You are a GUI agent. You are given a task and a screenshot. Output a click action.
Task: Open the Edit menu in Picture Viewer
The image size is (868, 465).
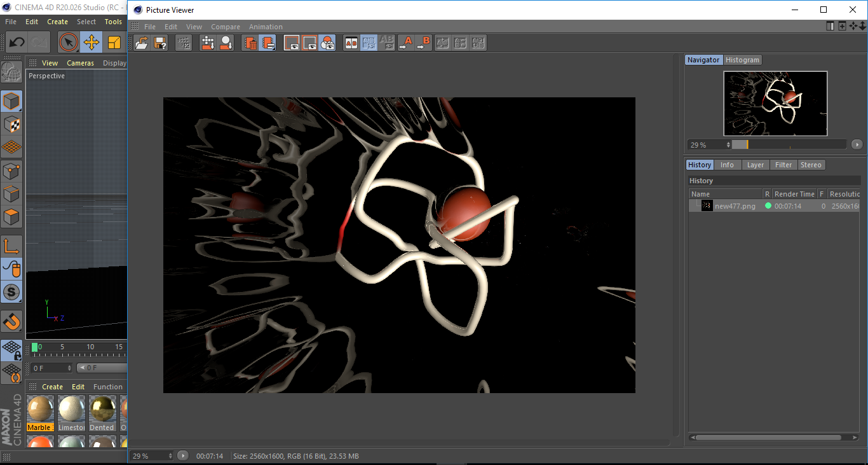171,27
